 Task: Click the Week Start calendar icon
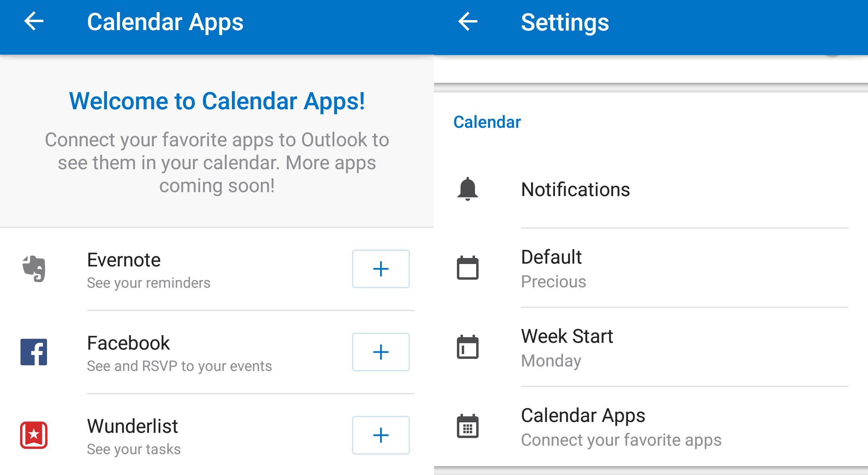tap(467, 347)
